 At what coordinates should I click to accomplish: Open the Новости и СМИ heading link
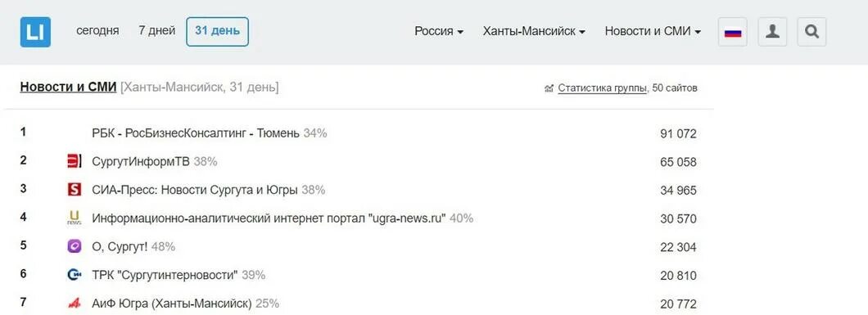pos(68,88)
